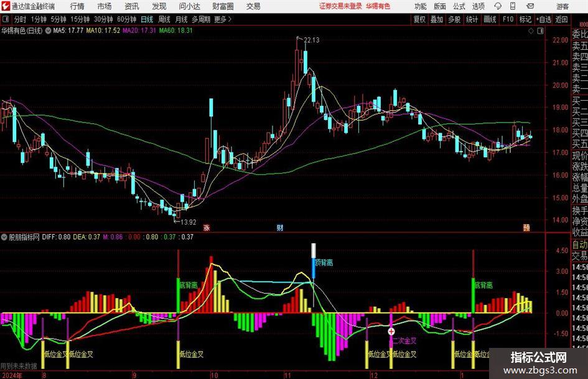The width and height of the screenshot is (588, 379).
Task: Click the 通达信 red logo icon
Action: 6,6
